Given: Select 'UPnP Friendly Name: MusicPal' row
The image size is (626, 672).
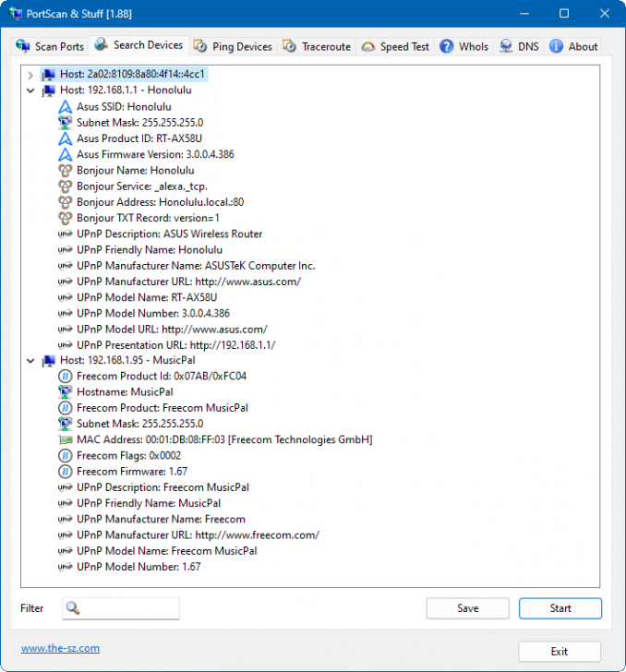Looking at the screenshot, I should 149,503.
